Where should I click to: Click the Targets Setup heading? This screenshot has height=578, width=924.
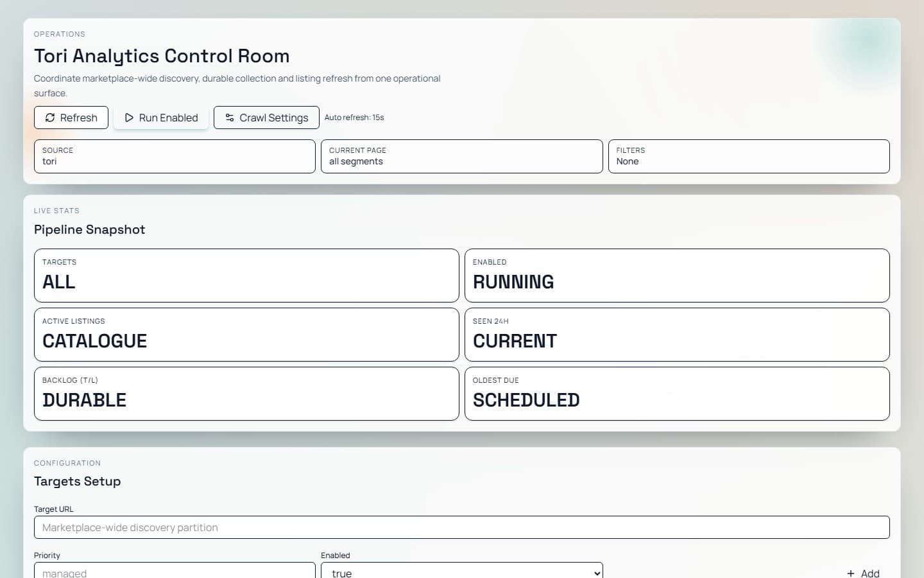(x=77, y=481)
